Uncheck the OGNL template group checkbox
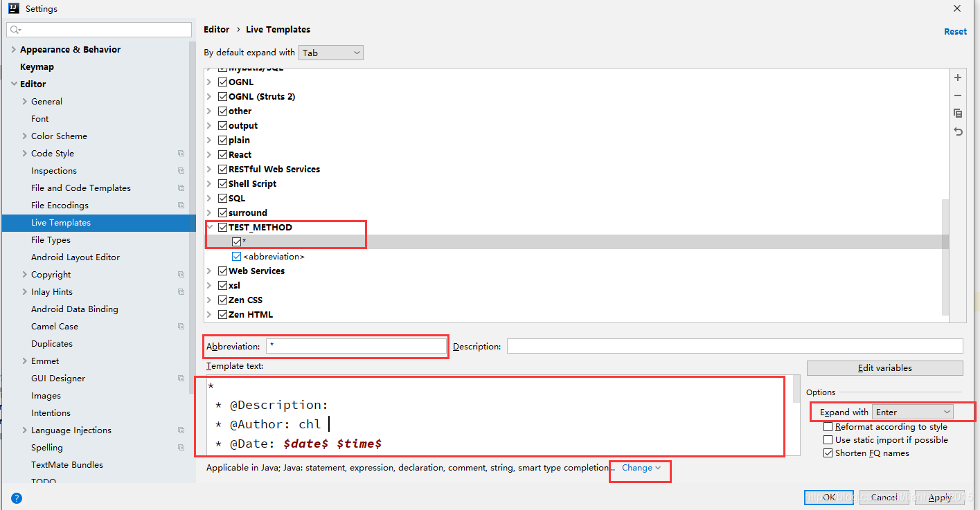 coord(223,82)
